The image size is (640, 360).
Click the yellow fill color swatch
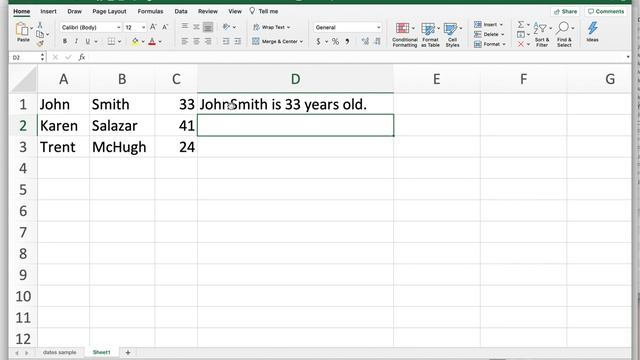[x=135, y=41]
